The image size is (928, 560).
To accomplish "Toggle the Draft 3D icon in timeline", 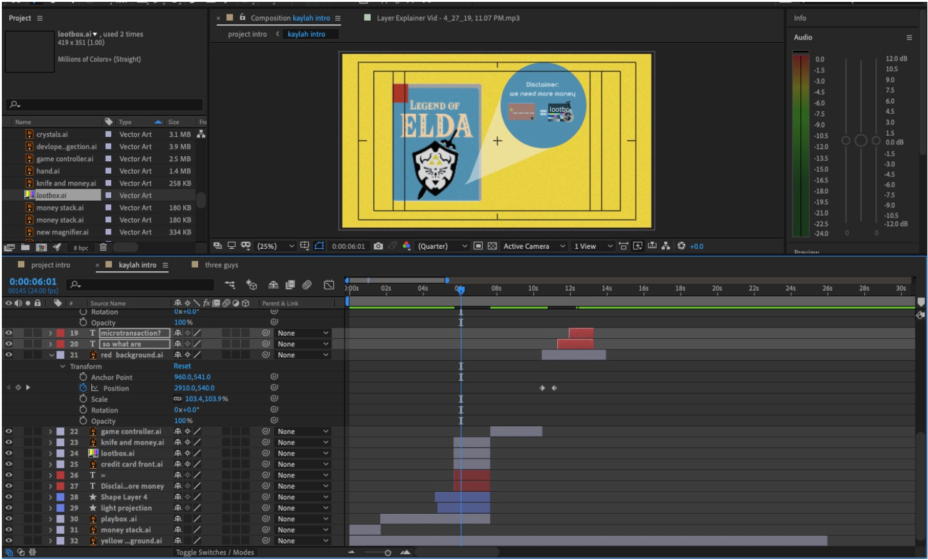I will 252,285.
